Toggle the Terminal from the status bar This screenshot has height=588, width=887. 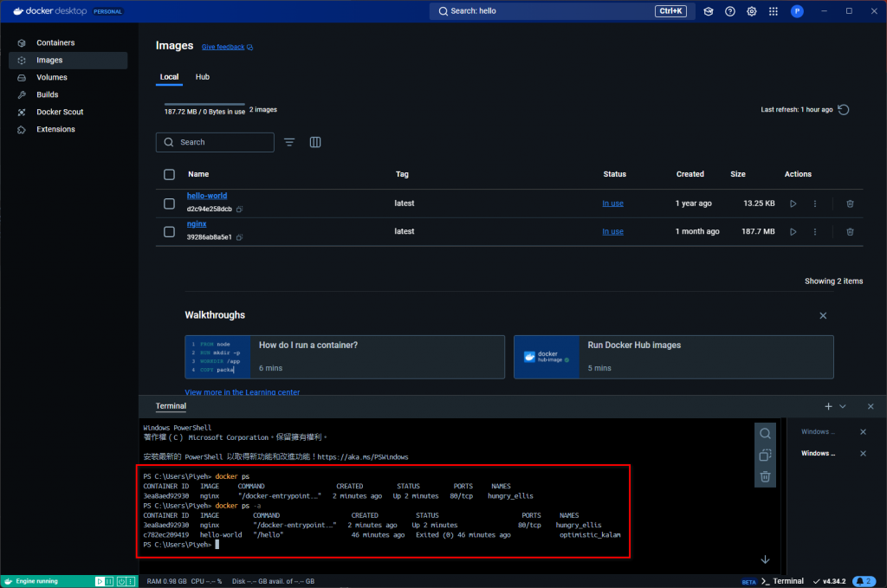pos(782,581)
